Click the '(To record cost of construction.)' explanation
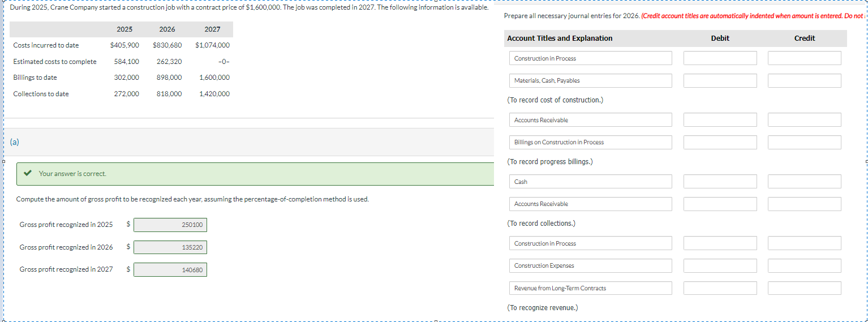The image size is (868, 322). pos(555,100)
